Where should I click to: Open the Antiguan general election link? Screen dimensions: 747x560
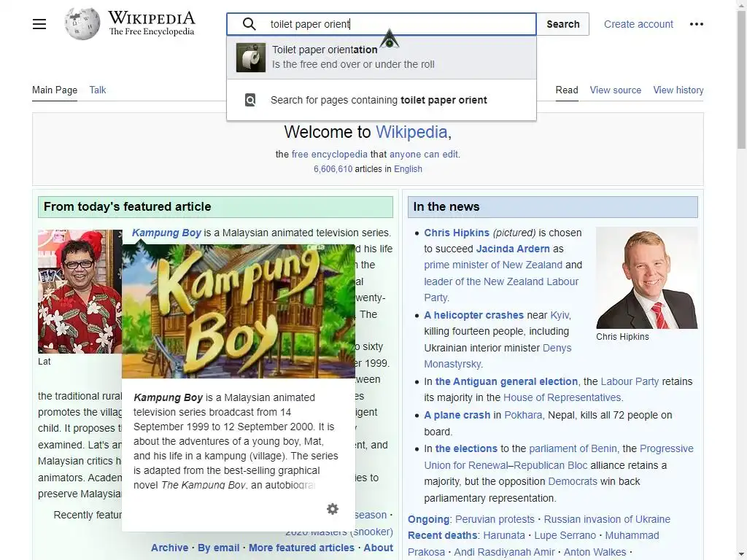click(506, 381)
